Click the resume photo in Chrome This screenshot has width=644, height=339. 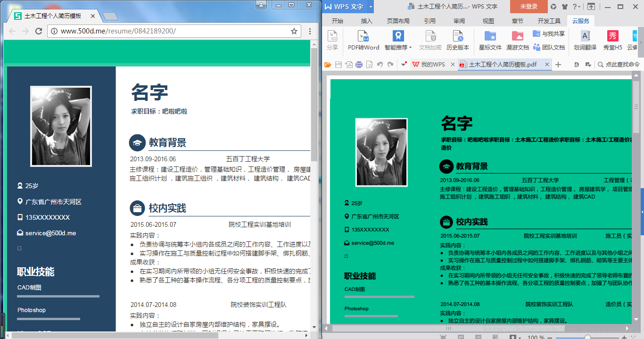[61, 126]
